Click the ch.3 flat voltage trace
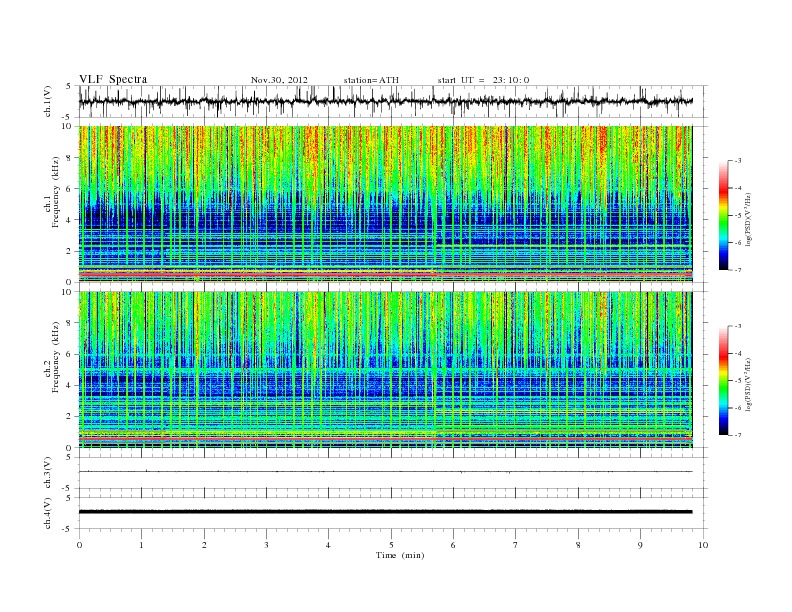Viewport: 792px width, 612px height. 385,472
